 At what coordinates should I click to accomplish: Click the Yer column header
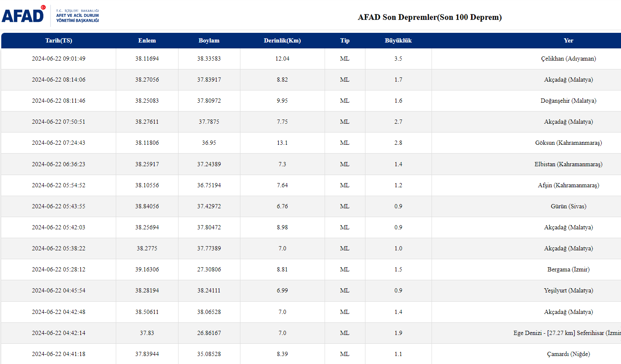tap(568, 40)
